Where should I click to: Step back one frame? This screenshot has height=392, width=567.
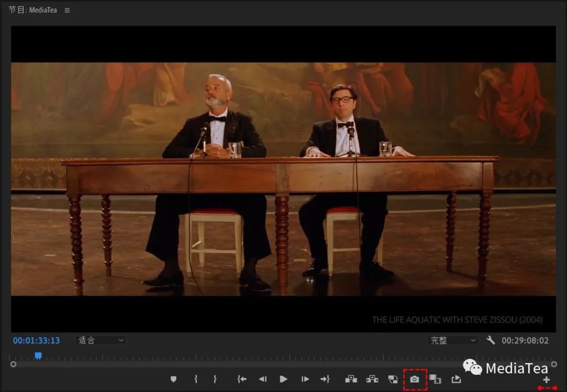click(x=263, y=379)
